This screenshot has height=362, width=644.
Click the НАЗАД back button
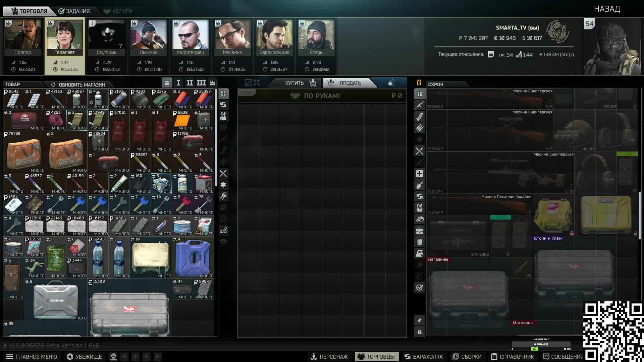tap(607, 9)
